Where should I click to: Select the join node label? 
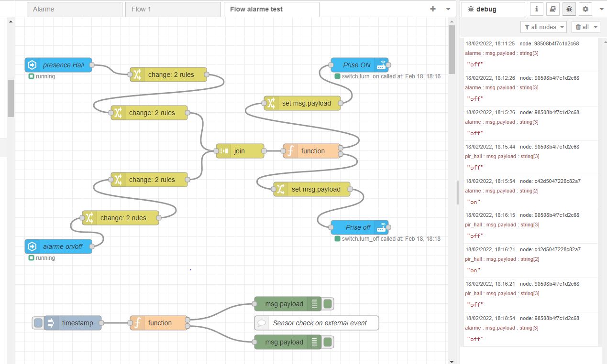(240, 151)
